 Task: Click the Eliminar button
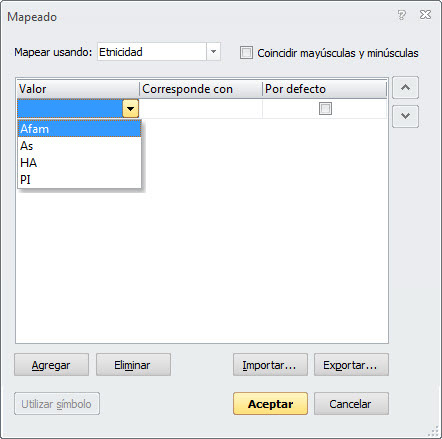point(133,365)
